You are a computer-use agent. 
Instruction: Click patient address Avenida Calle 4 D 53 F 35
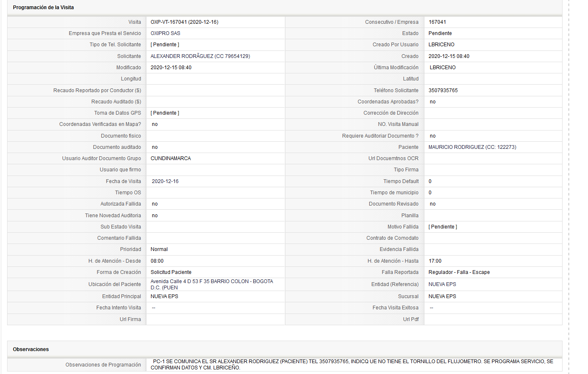pyautogui.click(x=212, y=284)
